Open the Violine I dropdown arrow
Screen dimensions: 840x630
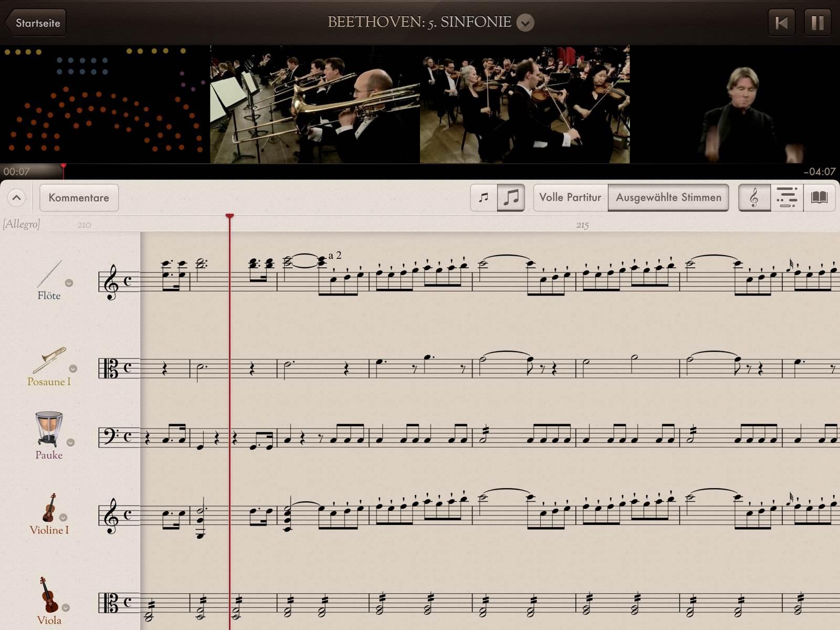click(x=63, y=518)
